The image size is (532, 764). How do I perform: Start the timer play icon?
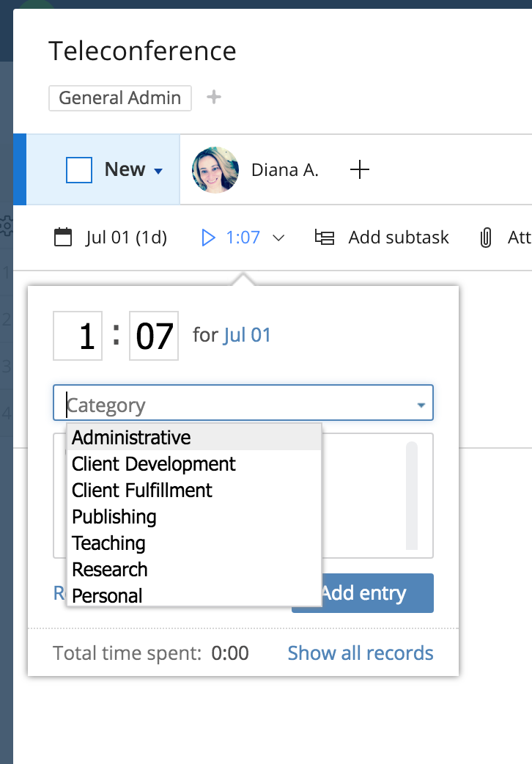point(208,237)
